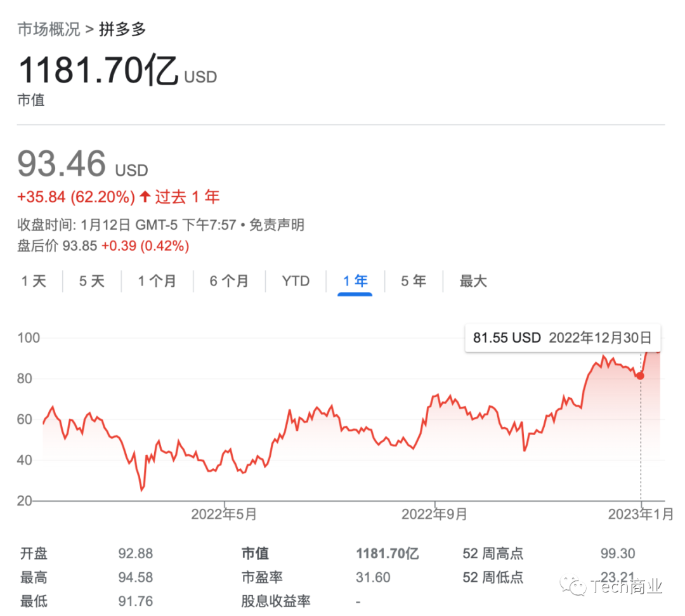Open the 免责声明 disclaimer link
Image resolution: width=685 pixels, height=616 pixels.
click(x=277, y=225)
